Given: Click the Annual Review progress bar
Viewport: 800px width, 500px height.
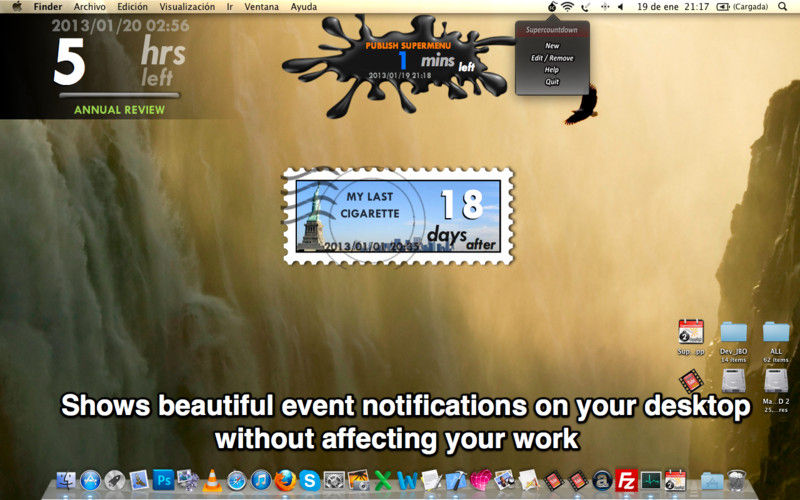Looking at the screenshot, I should [119, 95].
